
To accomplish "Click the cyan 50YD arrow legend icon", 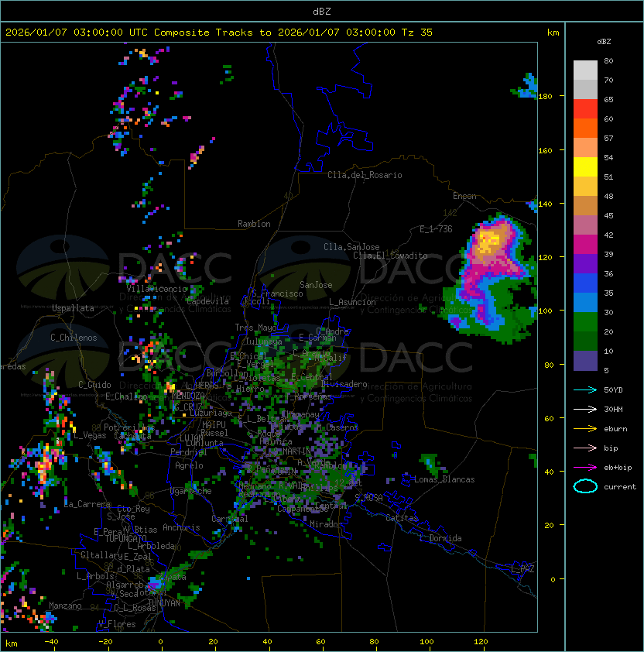I will 585,389.
